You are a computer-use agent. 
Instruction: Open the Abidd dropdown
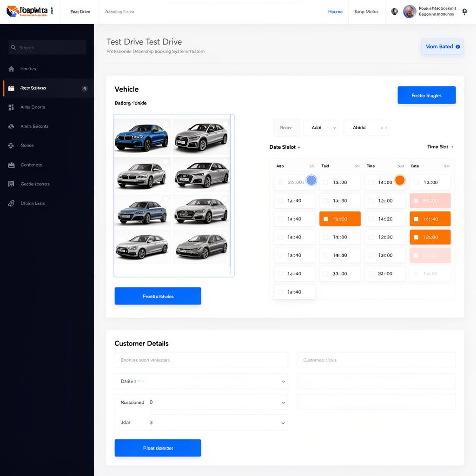(366, 127)
